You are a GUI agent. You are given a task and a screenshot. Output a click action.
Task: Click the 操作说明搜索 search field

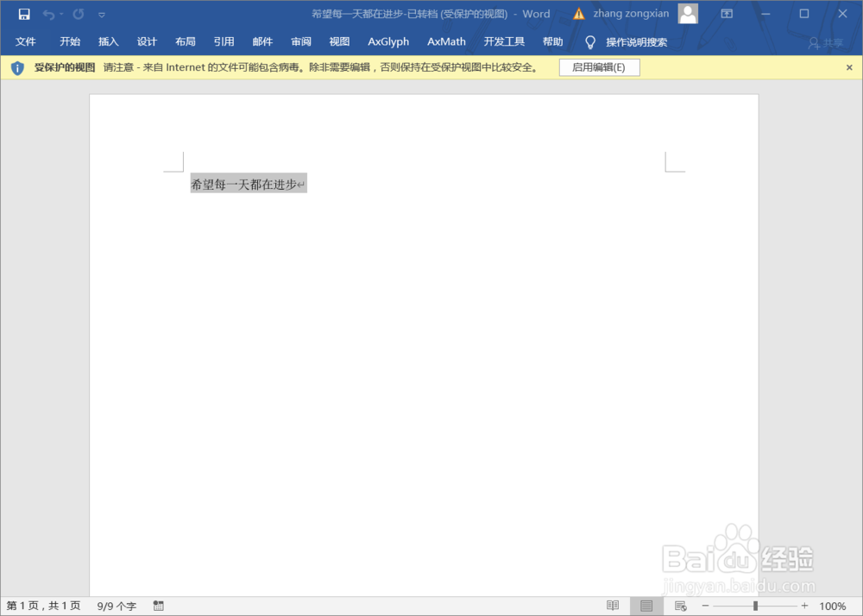[x=637, y=42]
